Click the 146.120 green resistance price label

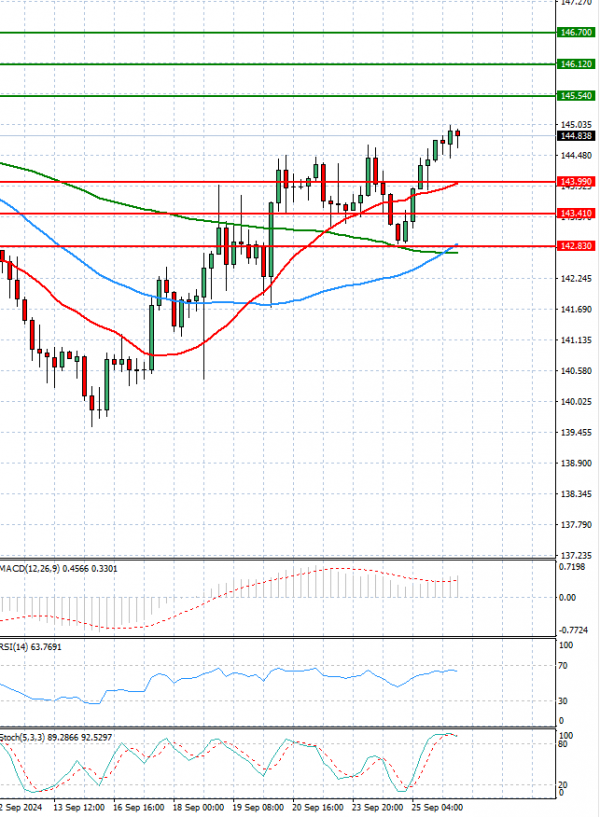coord(576,64)
